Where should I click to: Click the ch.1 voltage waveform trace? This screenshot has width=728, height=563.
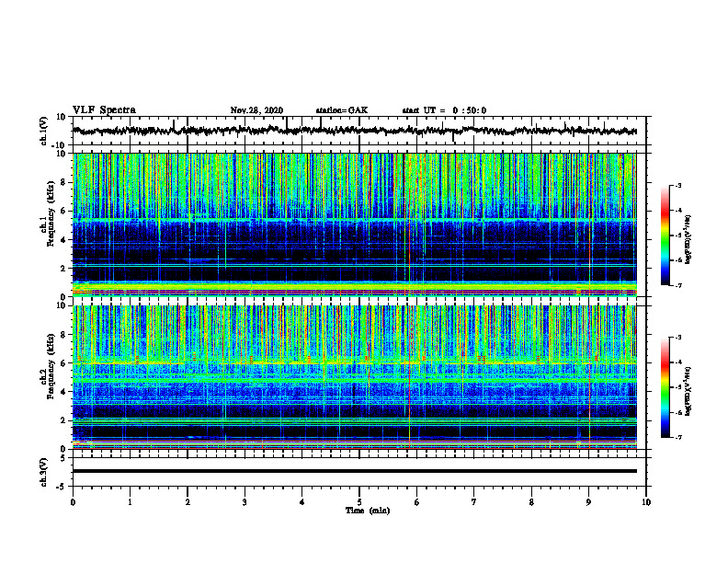point(355,131)
